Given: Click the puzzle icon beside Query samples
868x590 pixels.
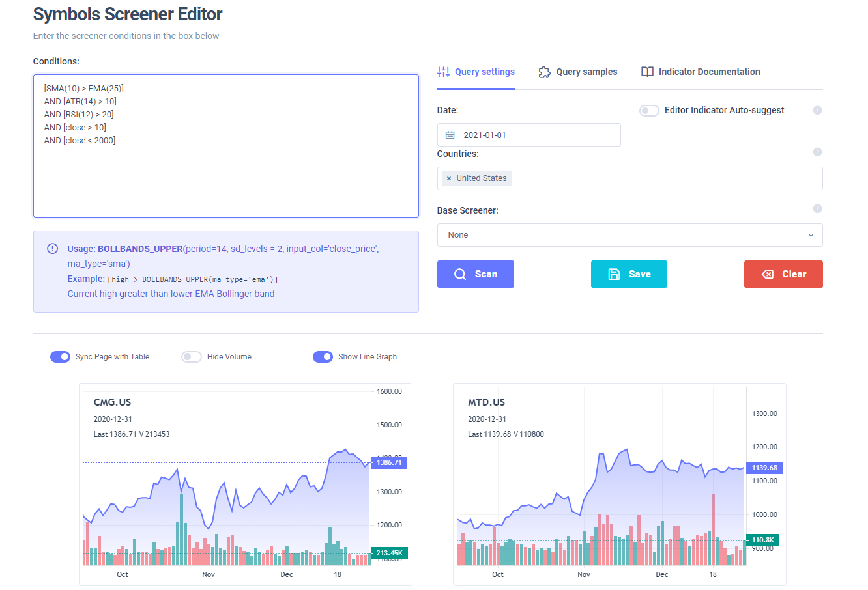Looking at the screenshot, I should (x=544, y=72).
